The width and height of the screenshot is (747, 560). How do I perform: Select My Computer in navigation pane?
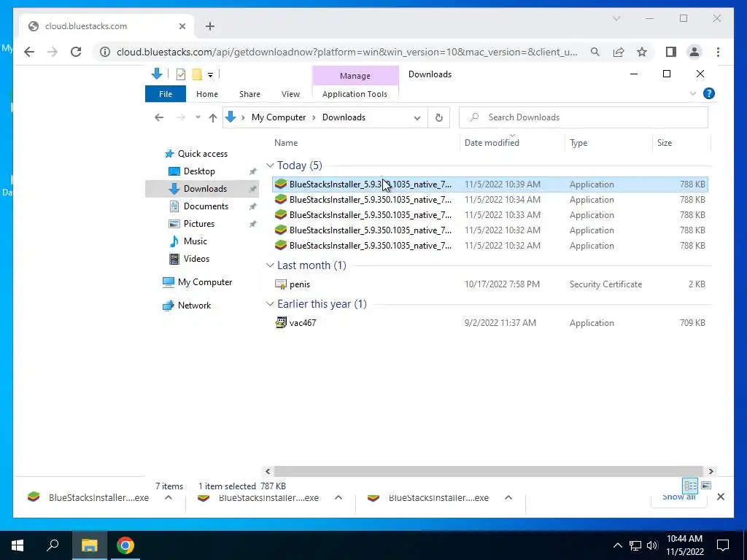pyautogui.click(x=205, y=282)
